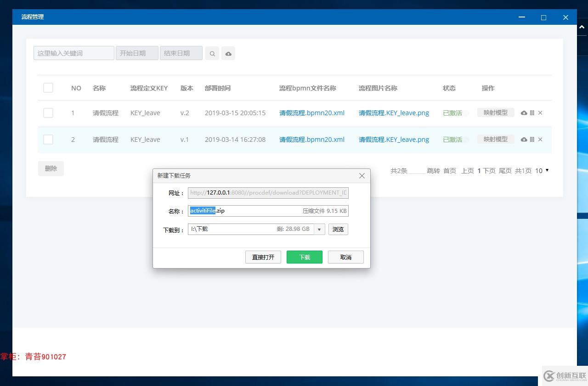Viewport: 588px width, 386px height.
Task: Click the deployment time 2019-03-14 16:27:08
Action: tap(235, 140)
